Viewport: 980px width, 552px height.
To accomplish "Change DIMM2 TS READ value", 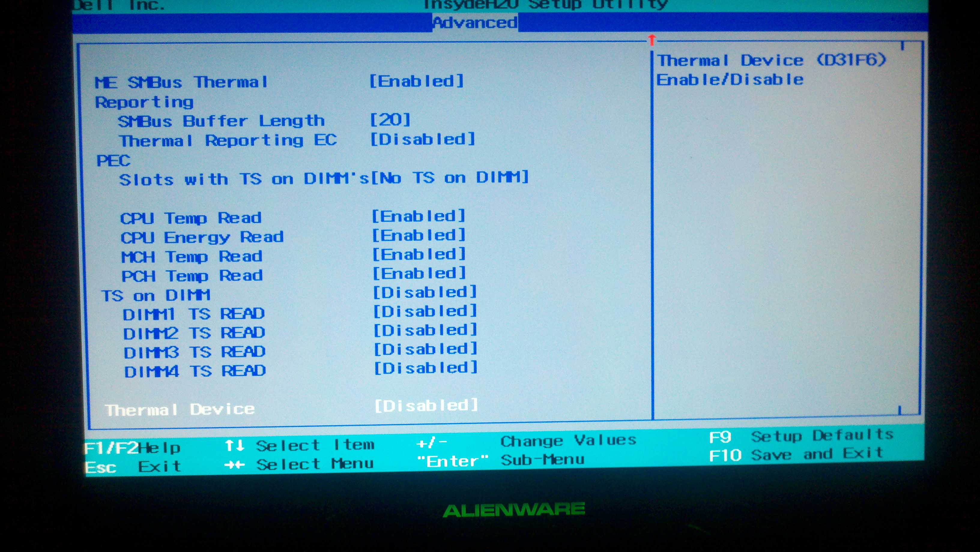I will click(x=425, y=330).
